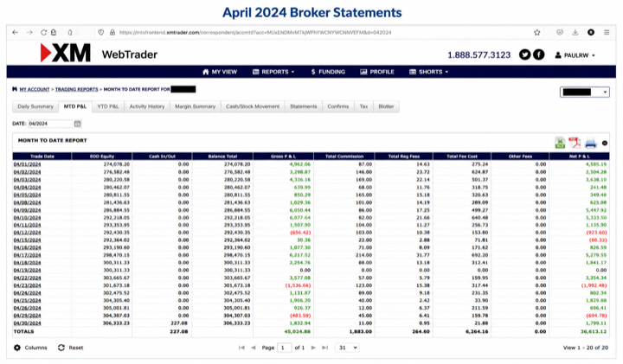Click the XM WebTrader logo
Screen dimensions: 623x364
(x=99, y=54)
